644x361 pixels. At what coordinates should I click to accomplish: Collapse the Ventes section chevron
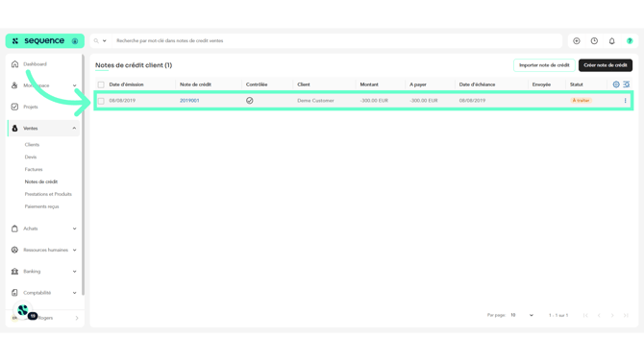(74, 129)
